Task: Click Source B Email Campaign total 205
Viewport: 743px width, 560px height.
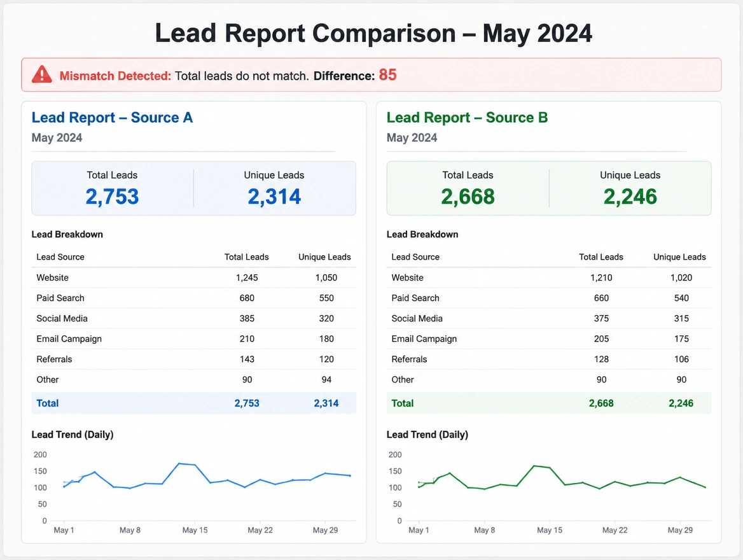Action: point(601,339)
